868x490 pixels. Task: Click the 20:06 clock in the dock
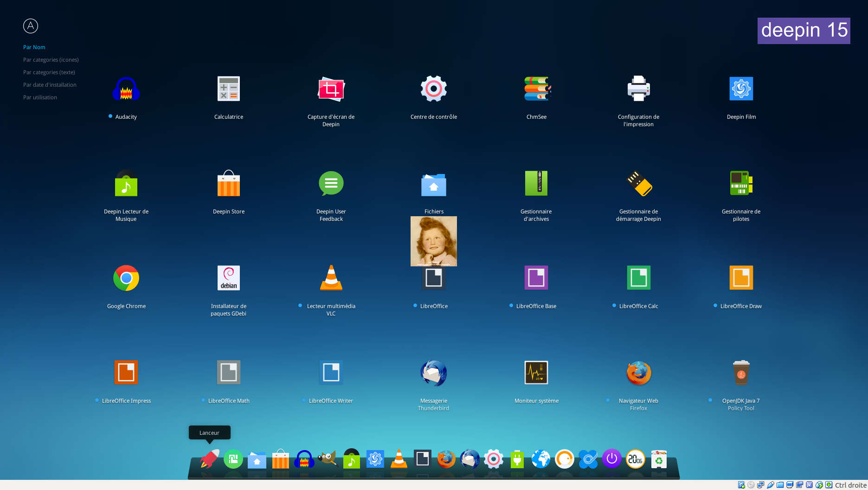[636, 459]
